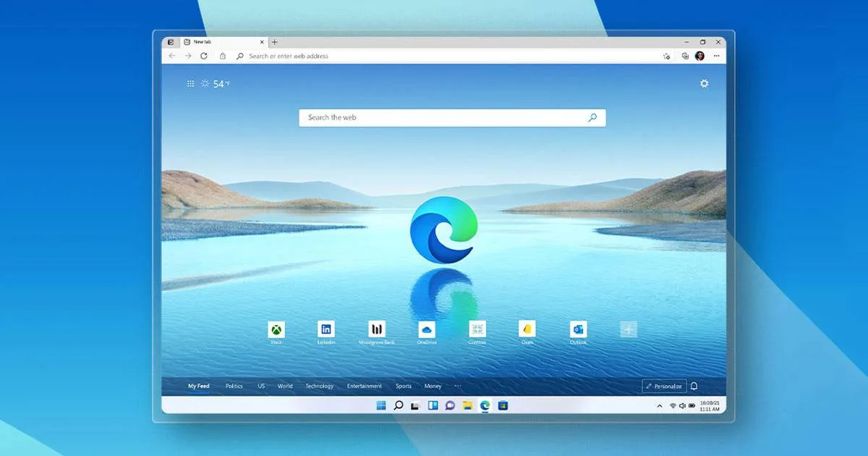Open the app launcher grid icon

click(x=191, y=84)
